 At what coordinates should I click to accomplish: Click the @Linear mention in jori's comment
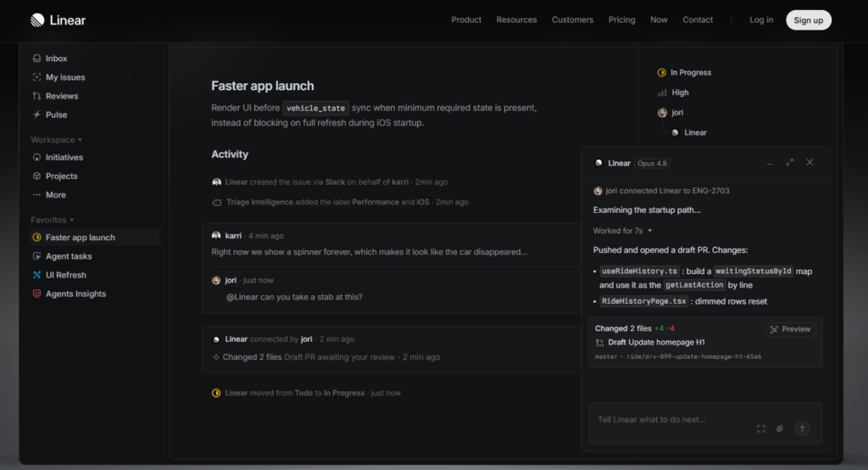[x=242, y=297]
